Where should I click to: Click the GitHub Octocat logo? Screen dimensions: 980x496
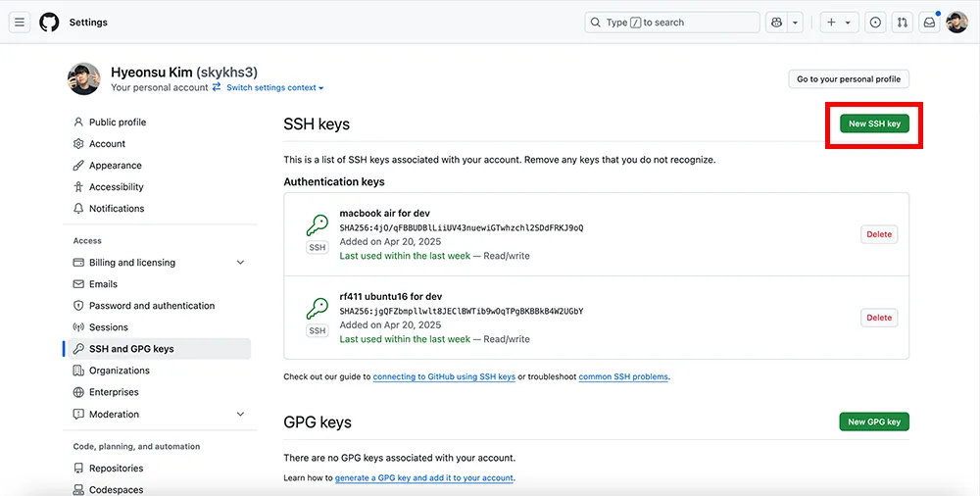[x=49, y=23]
